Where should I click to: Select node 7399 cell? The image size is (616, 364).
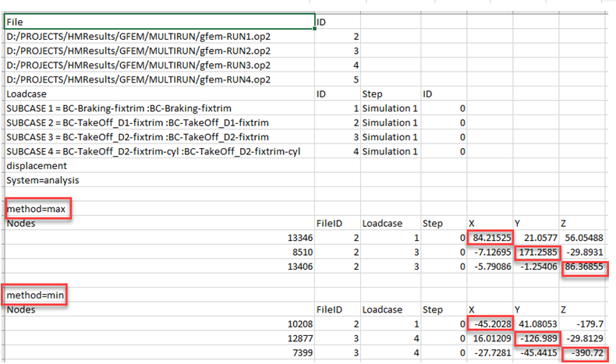(159, 352)
